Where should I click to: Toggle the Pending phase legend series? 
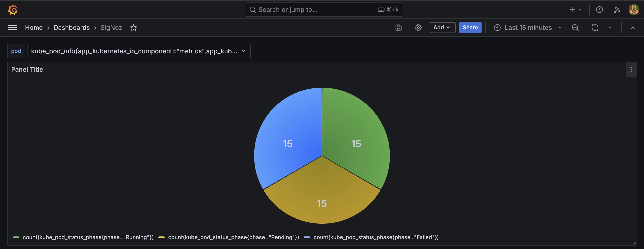click(x=234, y=237)
